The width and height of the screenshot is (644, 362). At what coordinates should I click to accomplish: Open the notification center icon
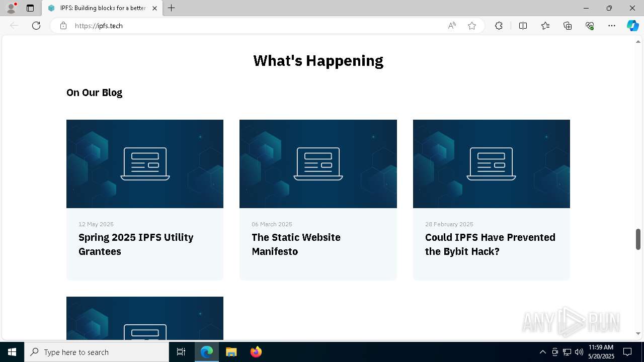tap(627, 352)
